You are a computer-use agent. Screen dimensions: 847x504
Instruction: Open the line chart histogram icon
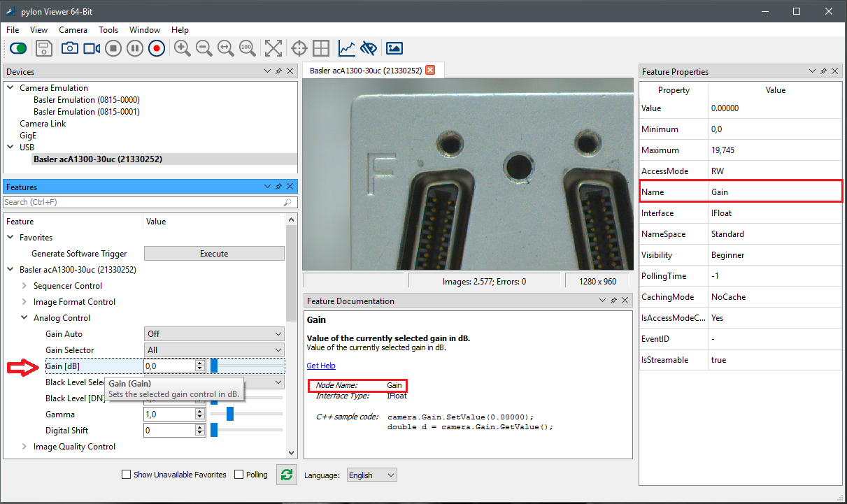point(347,48)
